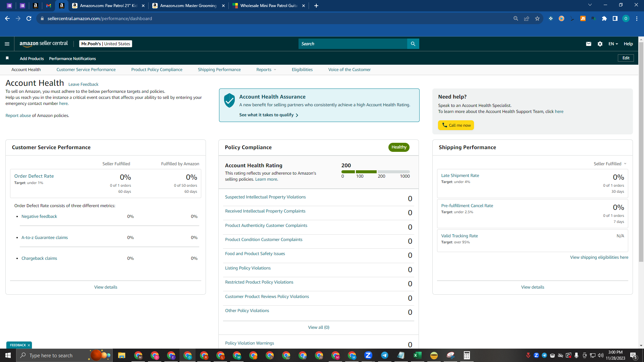Open the browser tab search chevron
This screenshot has width=644, height=362.
point(590,5)
